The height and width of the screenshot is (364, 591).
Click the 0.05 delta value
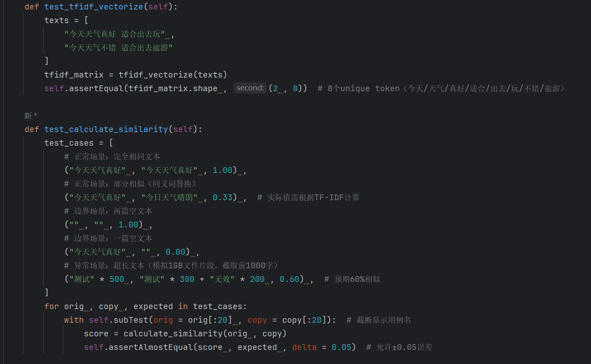(x=342, y=347)
